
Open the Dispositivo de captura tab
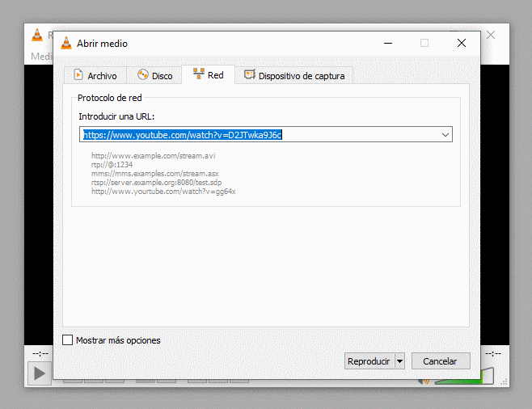point(293,75)
